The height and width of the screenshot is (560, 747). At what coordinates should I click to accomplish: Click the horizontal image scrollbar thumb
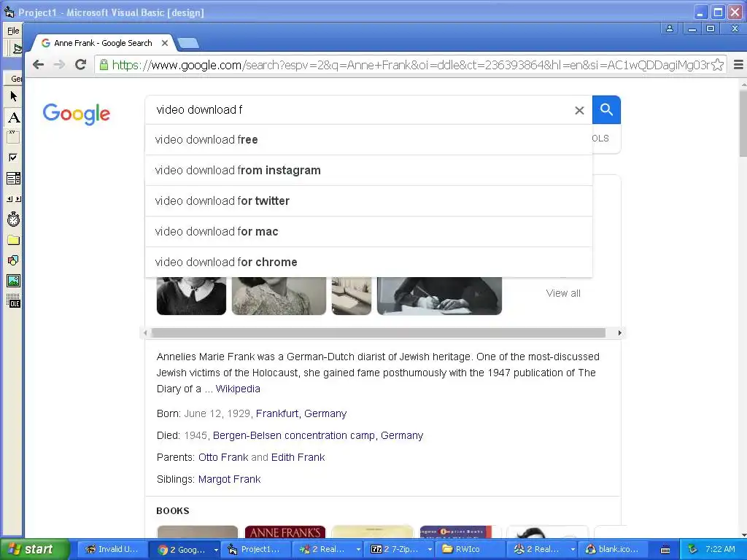pos(379,332)
